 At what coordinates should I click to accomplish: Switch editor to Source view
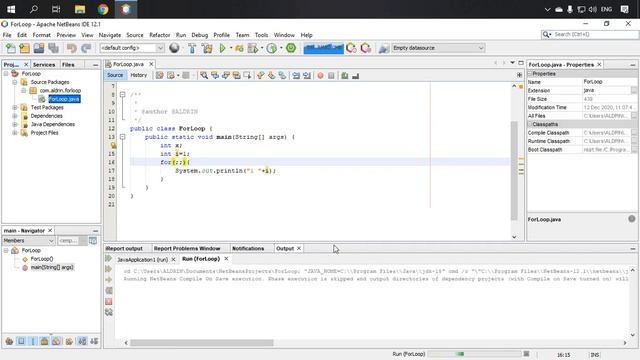pos(115,75)
